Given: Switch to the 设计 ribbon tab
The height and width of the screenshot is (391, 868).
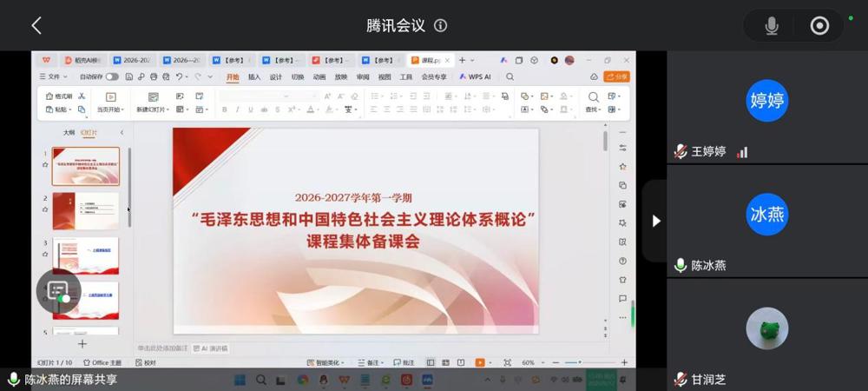Looking at the screenshot, I should pyautogui.click(x=276, y=77).
